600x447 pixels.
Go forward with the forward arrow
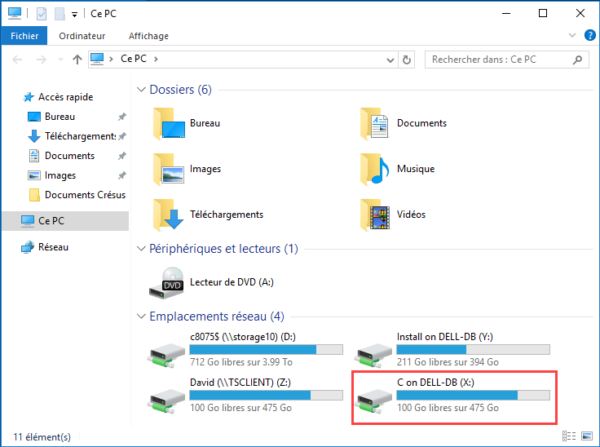[41, 59]
